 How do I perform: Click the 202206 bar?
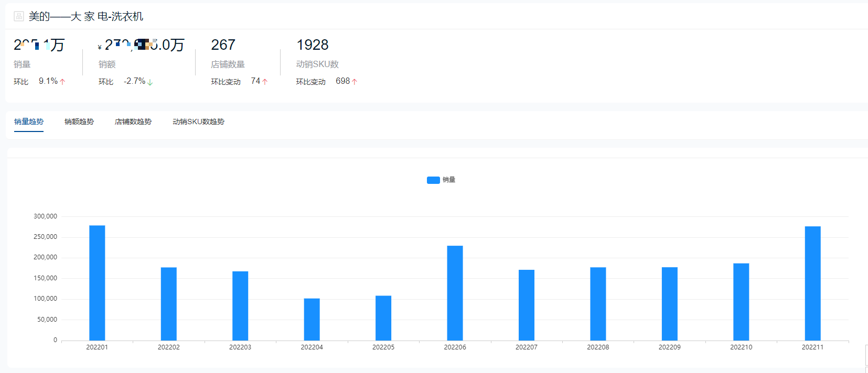pos(455,293)
